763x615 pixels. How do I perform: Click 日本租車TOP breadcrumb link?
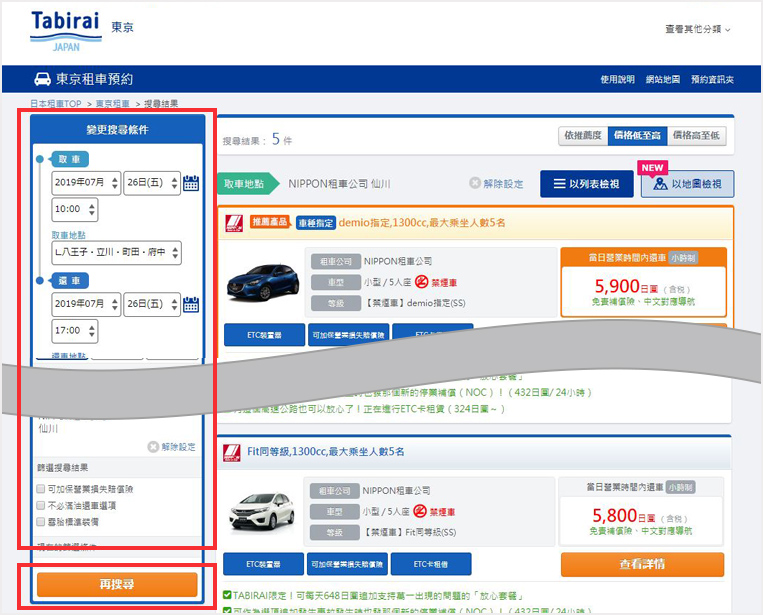56,104
